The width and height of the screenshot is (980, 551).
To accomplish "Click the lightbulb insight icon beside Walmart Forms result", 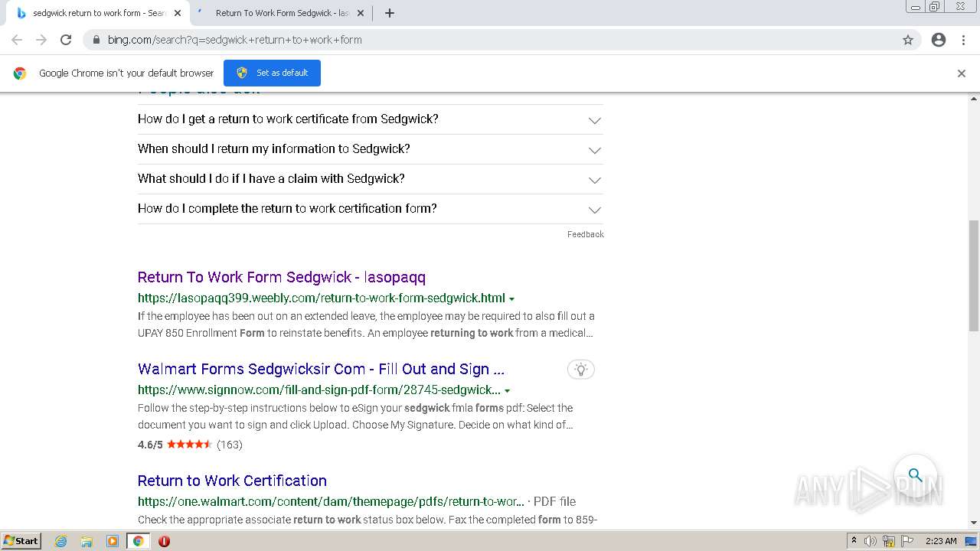I will tap(581, 370).
